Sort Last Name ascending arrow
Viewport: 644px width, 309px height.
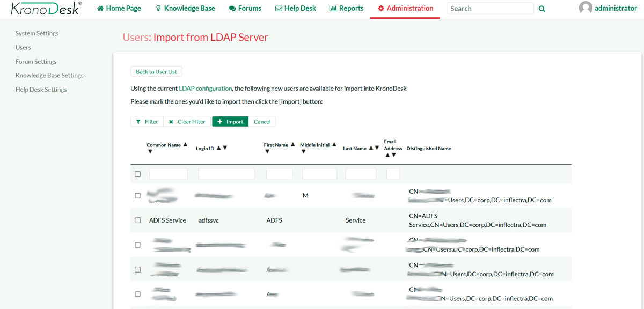click(371, 148)
